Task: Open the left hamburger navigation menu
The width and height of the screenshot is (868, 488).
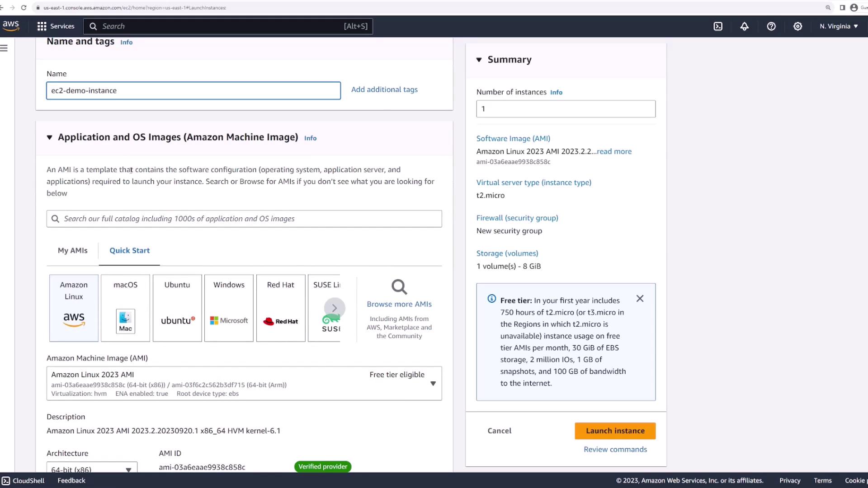Action: (4, 48)
